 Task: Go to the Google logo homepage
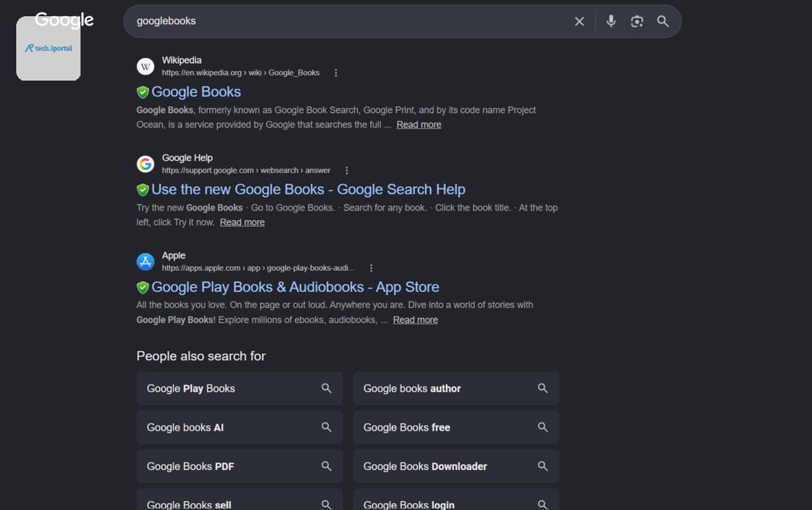coord(64,20)
